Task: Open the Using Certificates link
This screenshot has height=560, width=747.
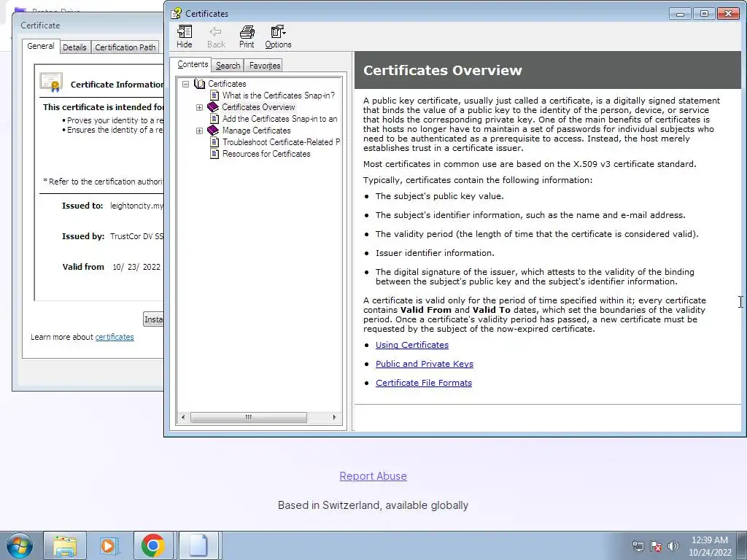Action: (x=412, y=345)
